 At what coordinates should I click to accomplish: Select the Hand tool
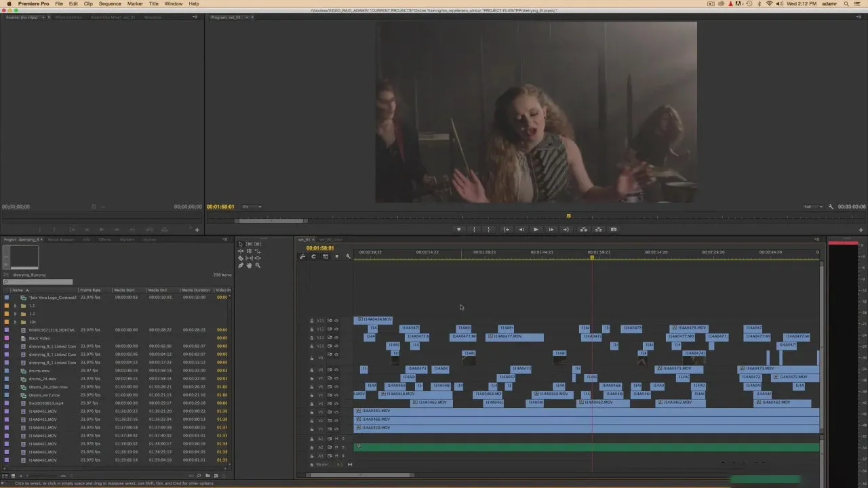[x=249, y=265]
